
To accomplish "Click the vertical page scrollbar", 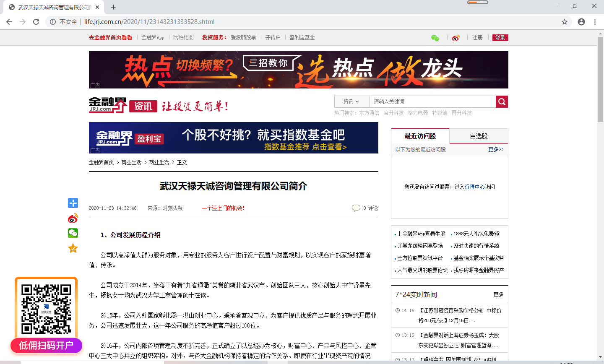I will [600, 80].
